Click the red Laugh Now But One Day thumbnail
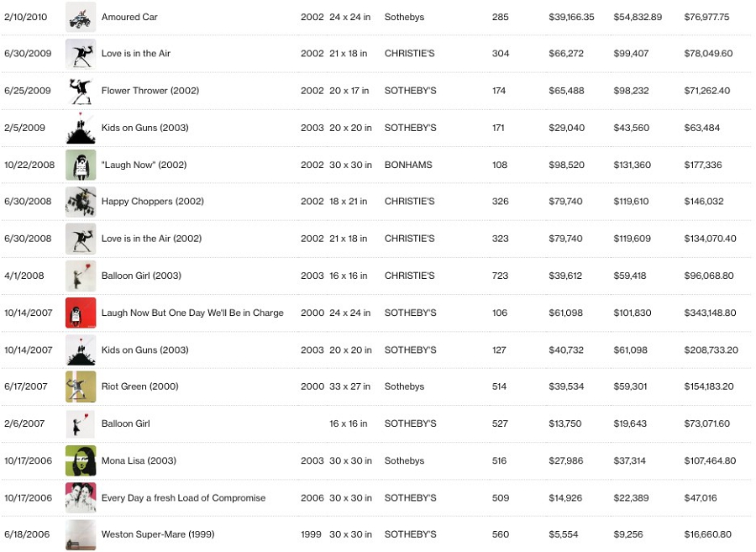This screenshot has height=552, width=756. 81,313
